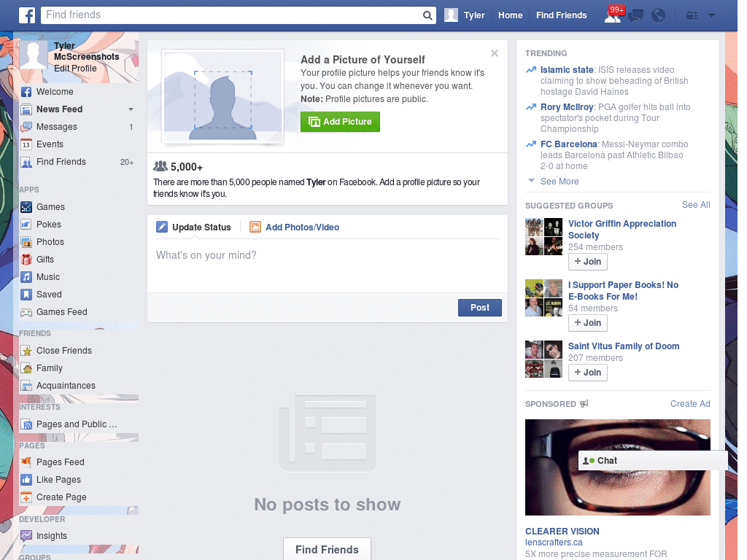The image size is (747, 560).
Task: Click the Create Ad link
Action: point(690,404)
